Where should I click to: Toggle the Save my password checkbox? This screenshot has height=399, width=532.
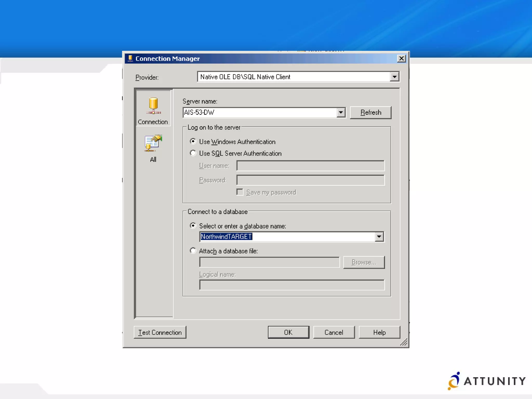tap(240, 192)
